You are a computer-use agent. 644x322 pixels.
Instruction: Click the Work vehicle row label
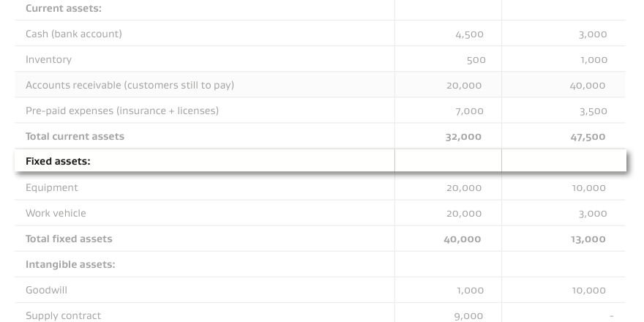pos(56,213)
